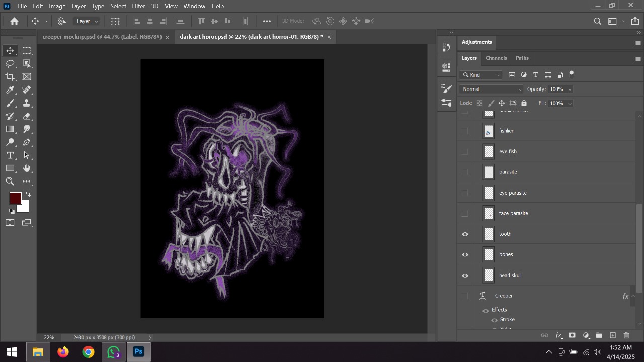Collapse the Creeper layer effects list
The image size is (644, 362).
pyautogui.click(x=633, y=296)
